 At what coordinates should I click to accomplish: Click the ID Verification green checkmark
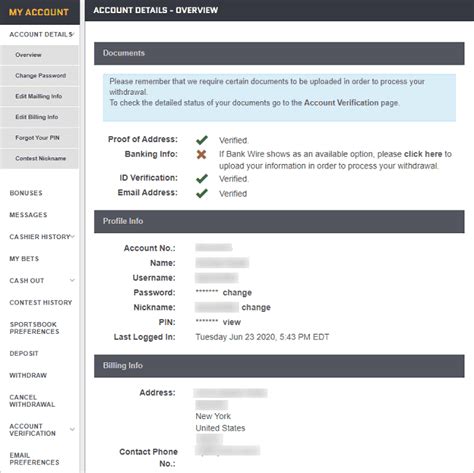[x=202, y=179]
